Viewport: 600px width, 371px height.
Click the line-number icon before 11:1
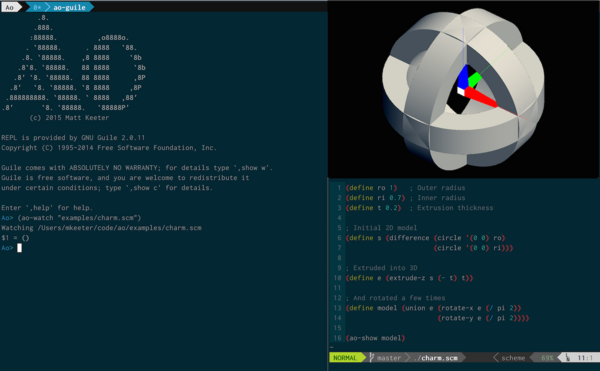(568, 358)
